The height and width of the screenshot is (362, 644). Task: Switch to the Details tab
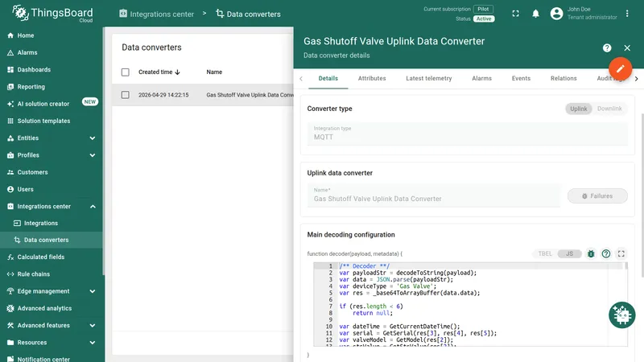coord(328,78)
